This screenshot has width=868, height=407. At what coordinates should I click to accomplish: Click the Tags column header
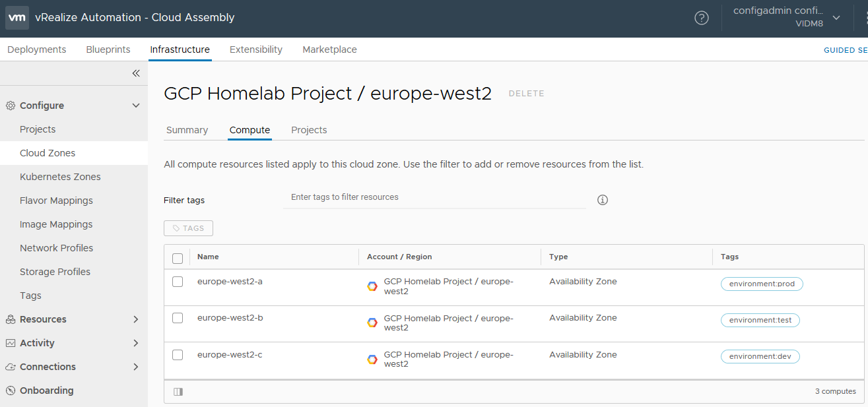click(x=729, y=257)
